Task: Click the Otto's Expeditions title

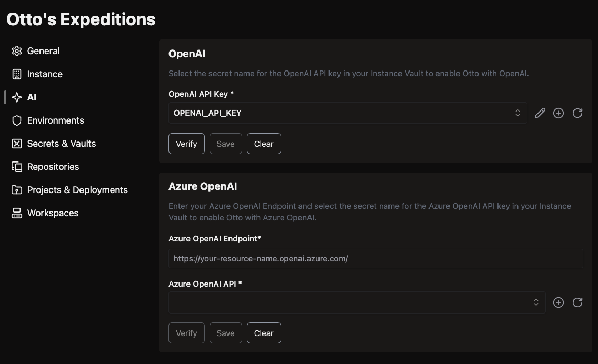Action: tap(81, 19)
